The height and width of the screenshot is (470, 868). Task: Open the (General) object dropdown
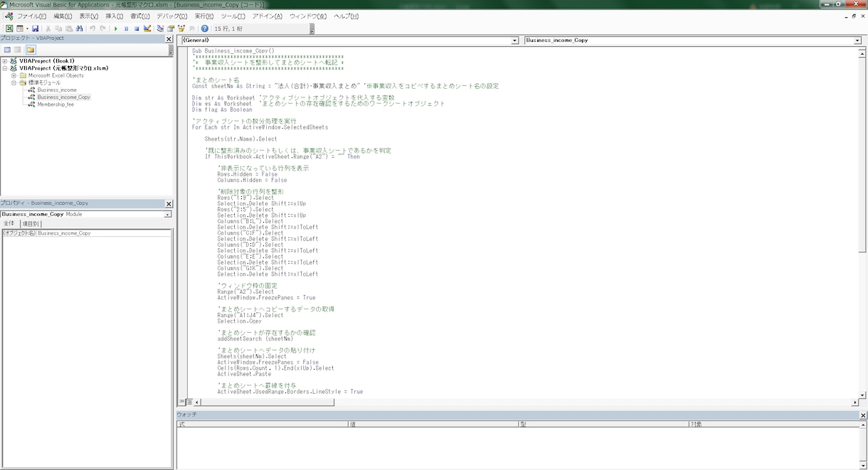coord(515,41)
